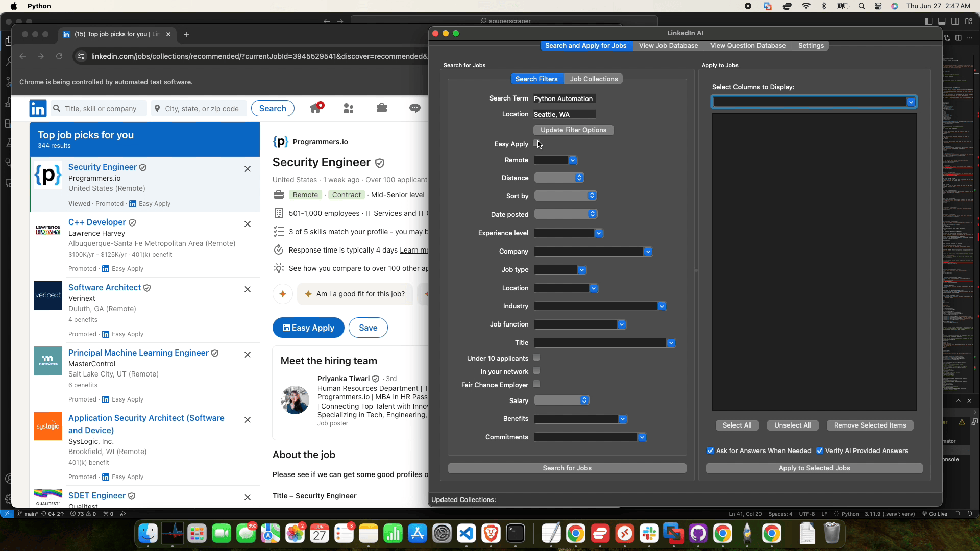This screenshot has height=551, width=980.
Task: Dismiss the C++ Developer job card
Action: pos(248,224)
